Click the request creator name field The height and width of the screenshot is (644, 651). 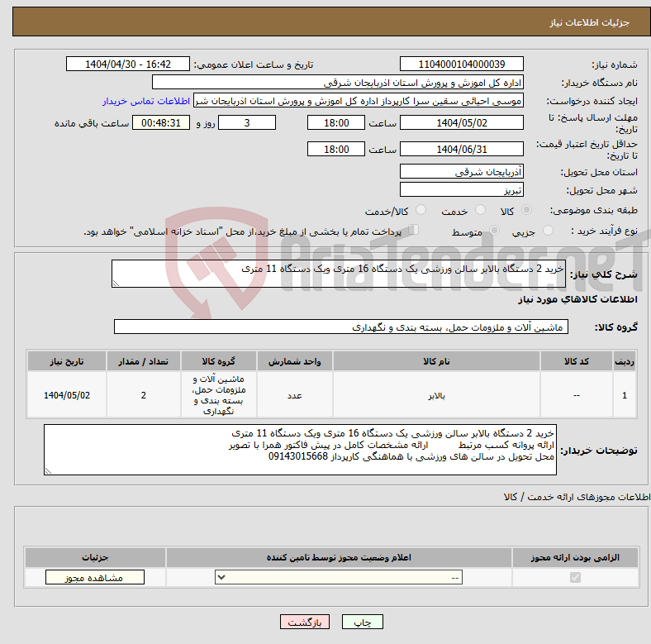point(359,101)
